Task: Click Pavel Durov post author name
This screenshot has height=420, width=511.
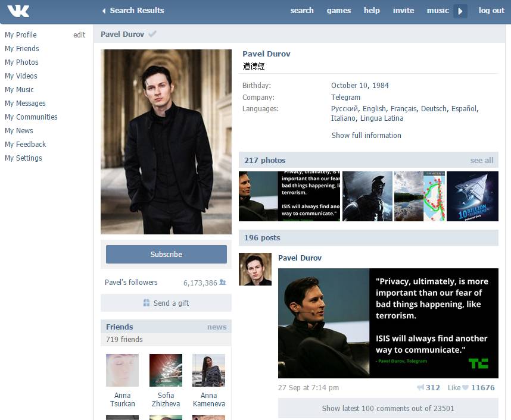Action: click(x=300, y=258)
